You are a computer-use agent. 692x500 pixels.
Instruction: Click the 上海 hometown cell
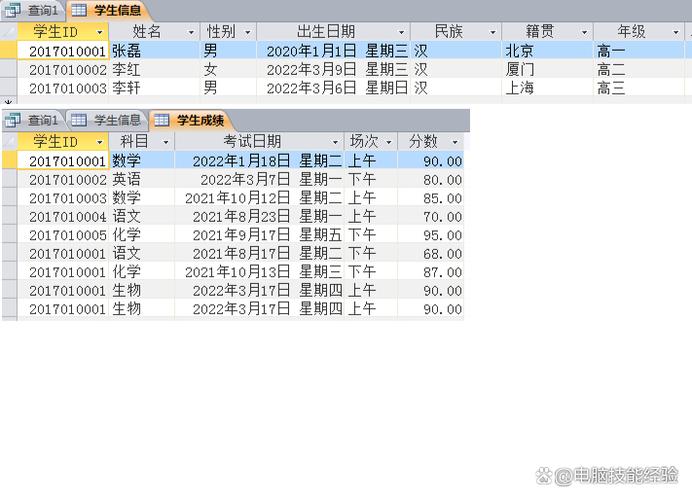[x=548, y=88]
